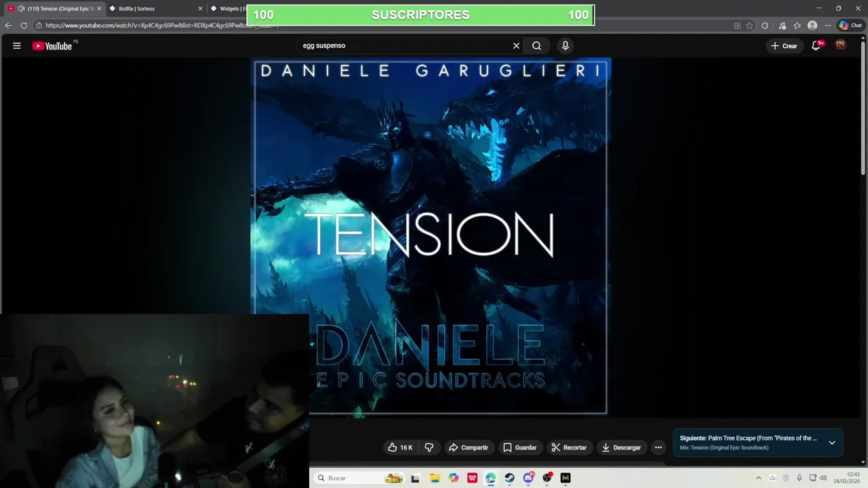Open OneDrive cloud tray icon
The image size is (868, 488).
point(772,478)
